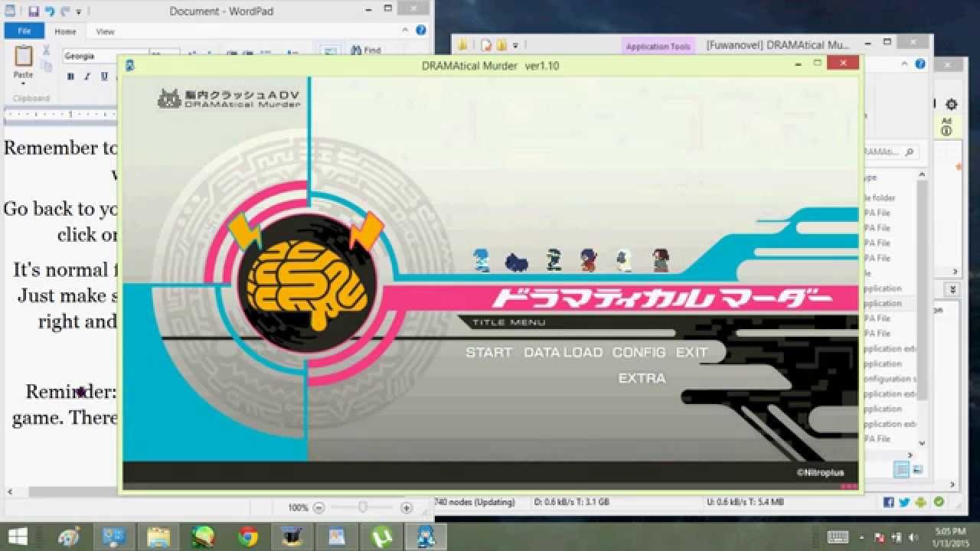This screenshot has width=980, height=551.
Task: Open Paint from the taskbar
Action: point(70,536)
